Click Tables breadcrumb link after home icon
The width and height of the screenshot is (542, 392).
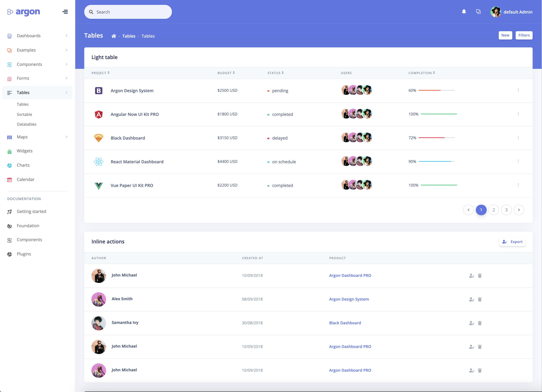(x=129, y=36)
